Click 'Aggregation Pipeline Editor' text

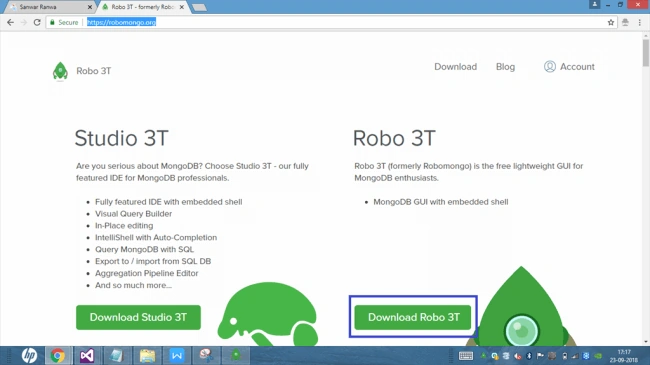(x=147, y=273)
